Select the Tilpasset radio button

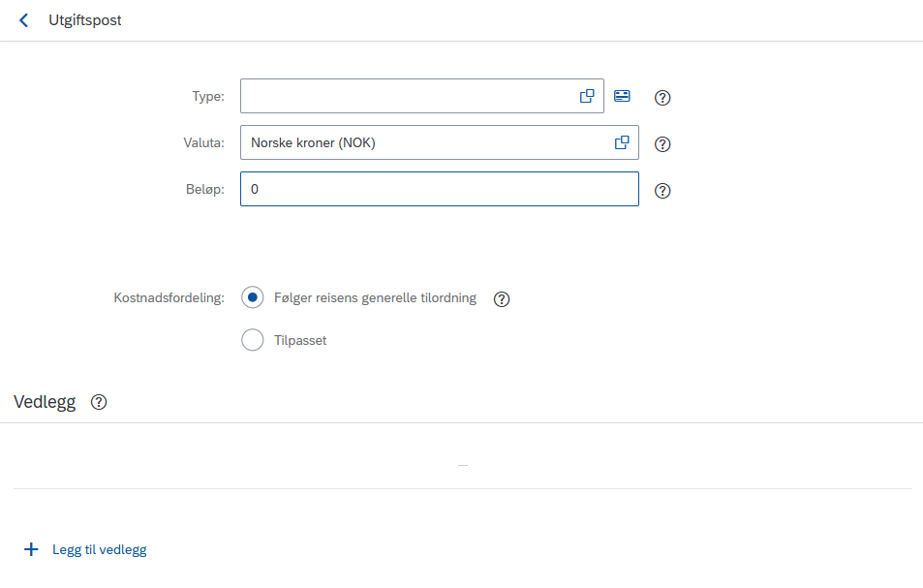(x=253, y=340)
